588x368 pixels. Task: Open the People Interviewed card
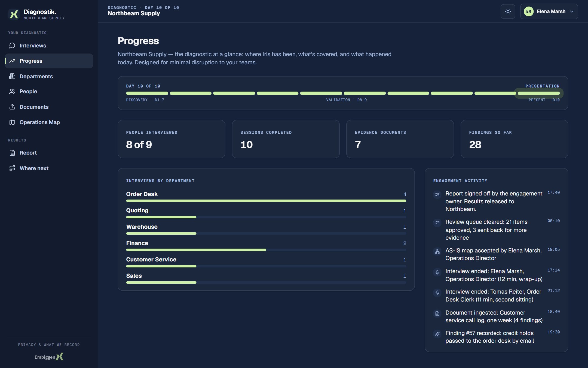(x=171, y=139)
